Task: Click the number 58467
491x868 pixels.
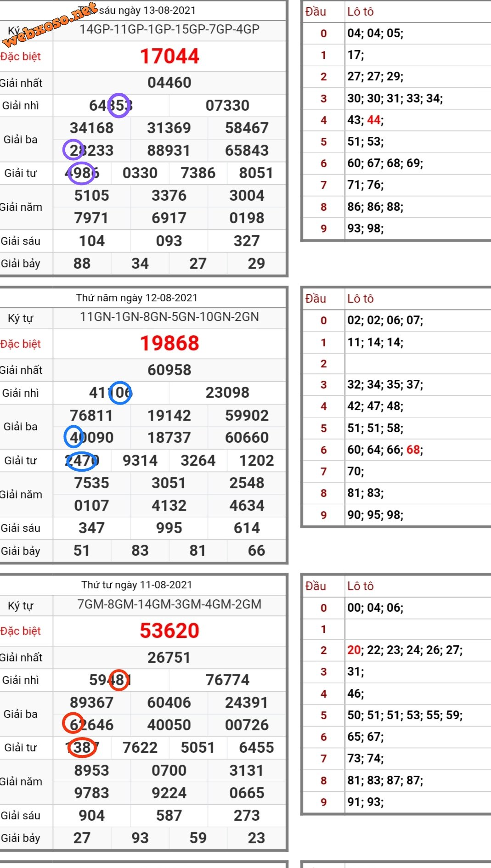Action: point(247,128)
